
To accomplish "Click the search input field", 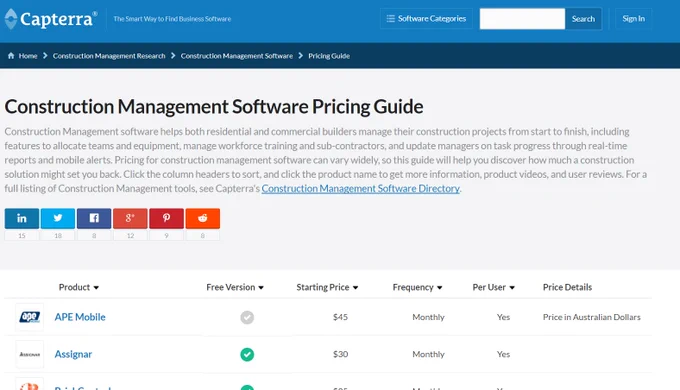I will [x=522, y=19].
